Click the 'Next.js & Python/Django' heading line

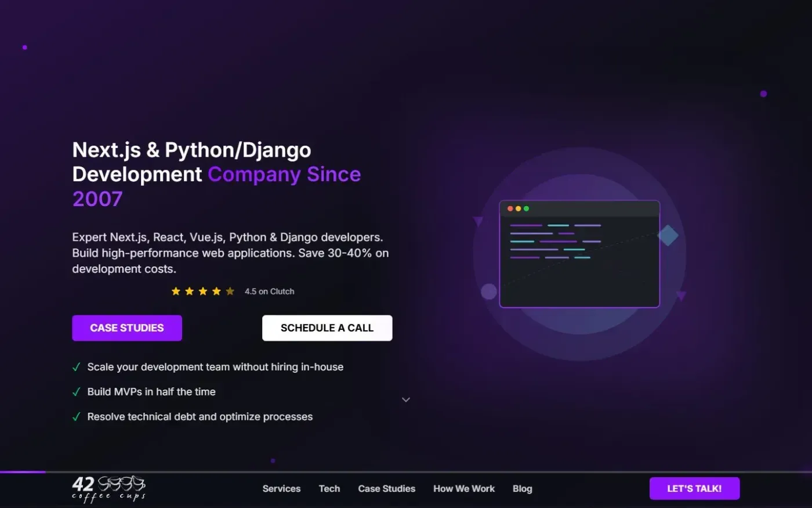pos(191,150)
